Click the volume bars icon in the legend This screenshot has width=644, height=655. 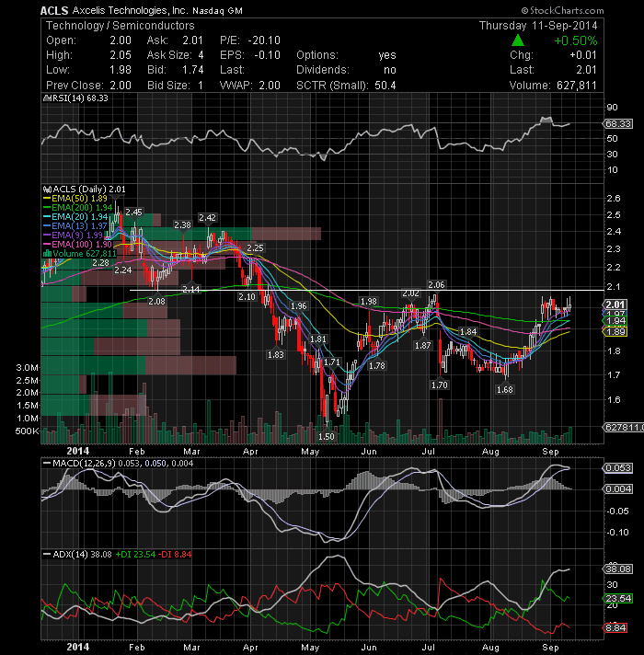(47, 254)
